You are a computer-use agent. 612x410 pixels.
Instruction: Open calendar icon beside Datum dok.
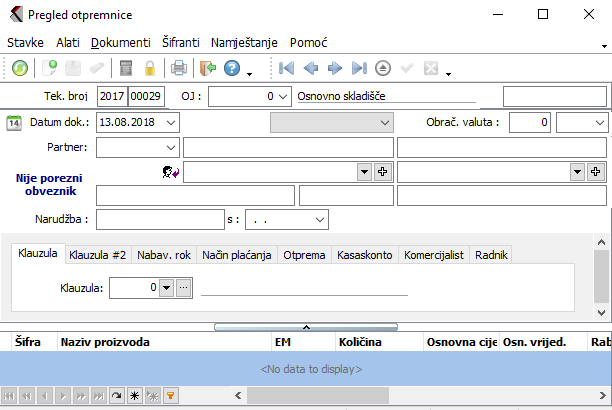point(14,123)
